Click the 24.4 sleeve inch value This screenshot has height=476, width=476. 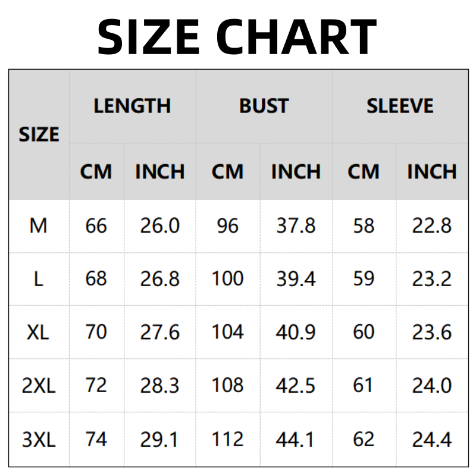pos(432,440)
